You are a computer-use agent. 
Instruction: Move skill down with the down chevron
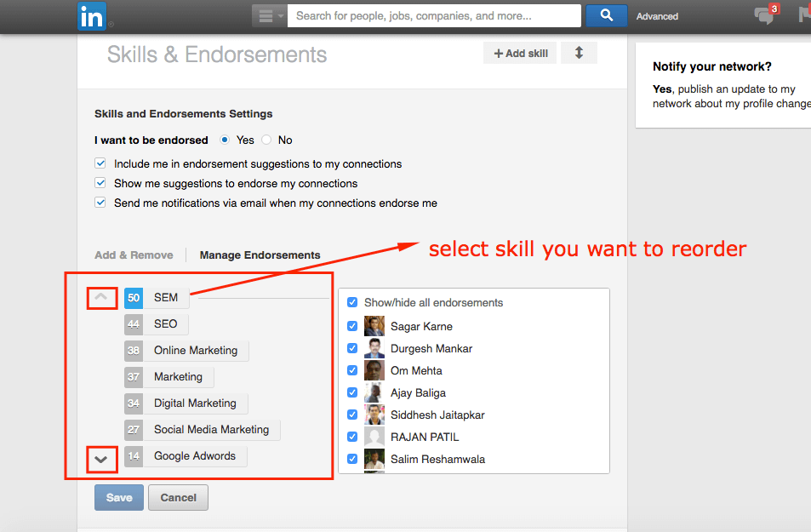[x=101, y=459]
